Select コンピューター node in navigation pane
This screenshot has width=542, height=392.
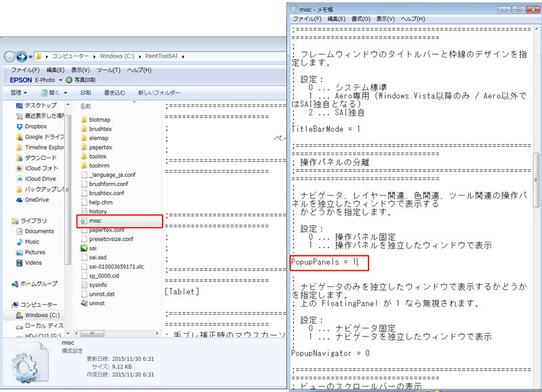click(35, 305)
